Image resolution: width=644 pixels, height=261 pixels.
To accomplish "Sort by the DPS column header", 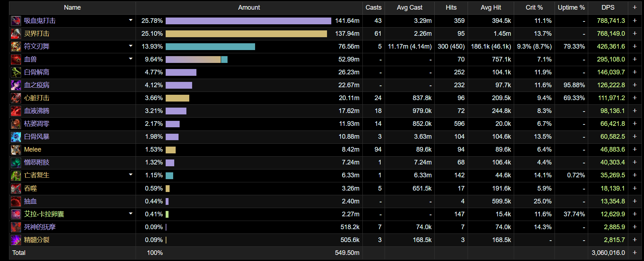I will point(608,8).
